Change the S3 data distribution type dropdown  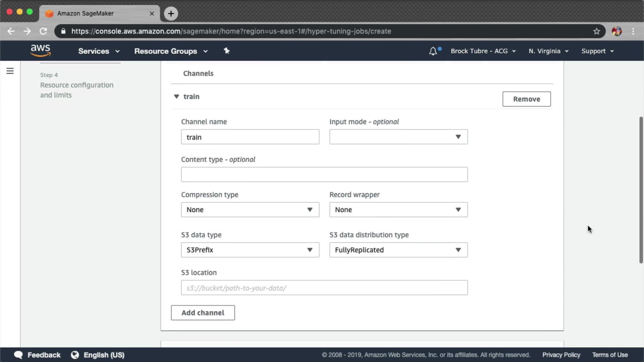[398, 250]
